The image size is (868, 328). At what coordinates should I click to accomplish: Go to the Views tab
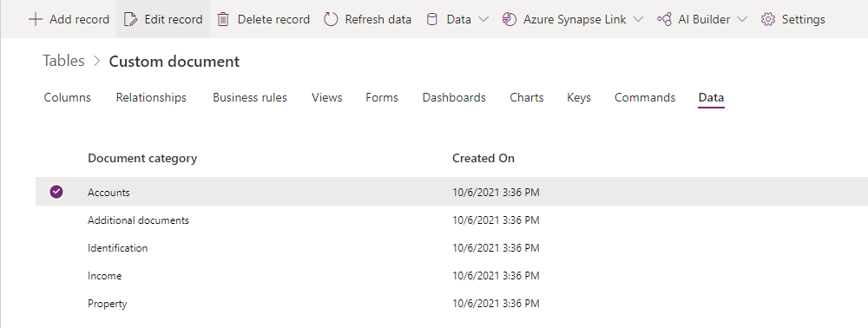(x=326, y=97)
